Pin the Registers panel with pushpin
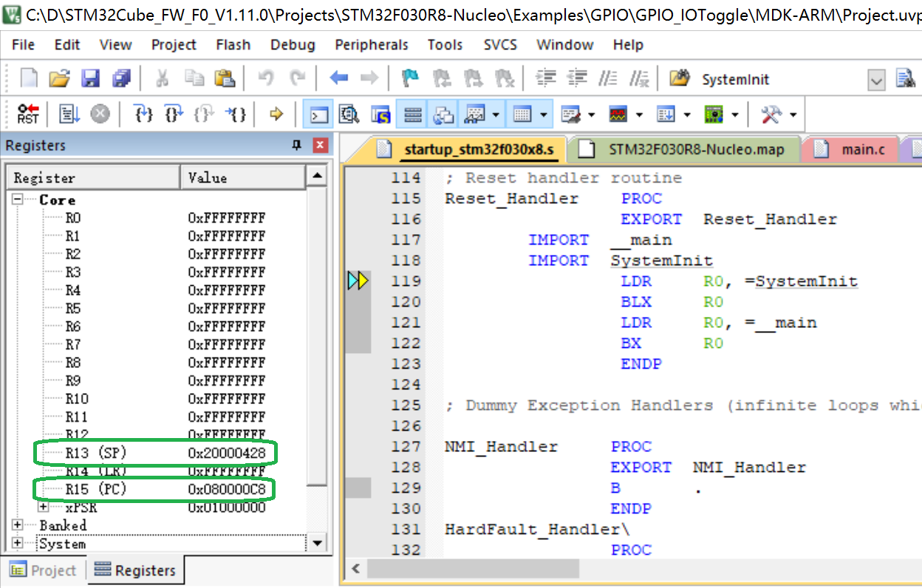Viewport: 922px width, 588px height. [x=297, y=145]
